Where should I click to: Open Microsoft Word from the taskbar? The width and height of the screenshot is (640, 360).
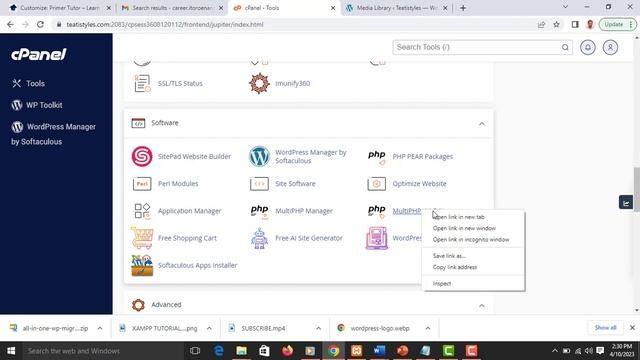click(x=379, y=351)
